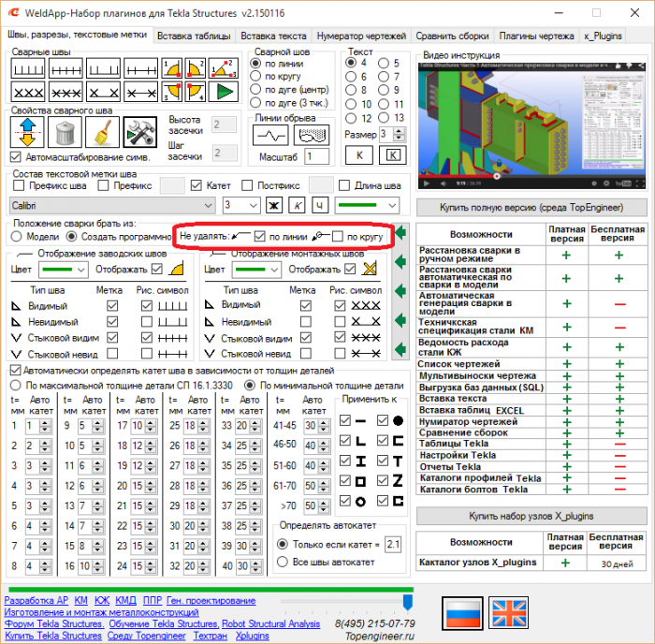Select the cloud-shaped break line icon
Screen dimensions: 655x644
(x=312, y=136)
